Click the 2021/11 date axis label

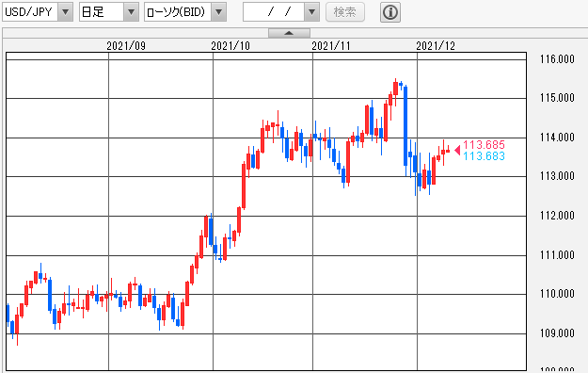tap(331, 46)
